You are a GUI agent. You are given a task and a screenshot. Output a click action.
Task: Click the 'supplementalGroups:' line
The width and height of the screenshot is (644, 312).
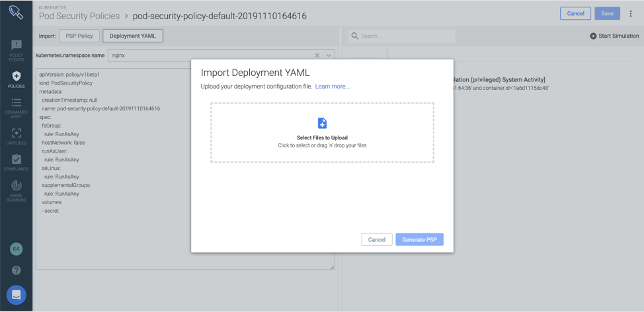[66, 185]
